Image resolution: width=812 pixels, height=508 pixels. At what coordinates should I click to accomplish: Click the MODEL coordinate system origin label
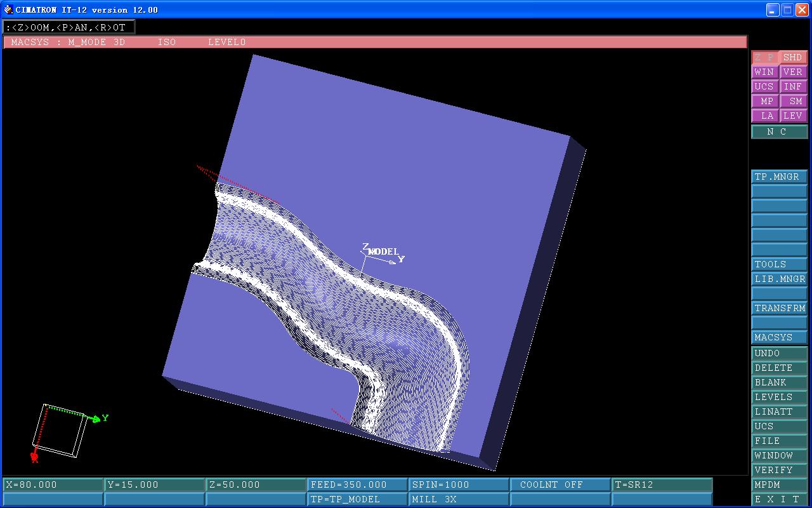point(383,251)
